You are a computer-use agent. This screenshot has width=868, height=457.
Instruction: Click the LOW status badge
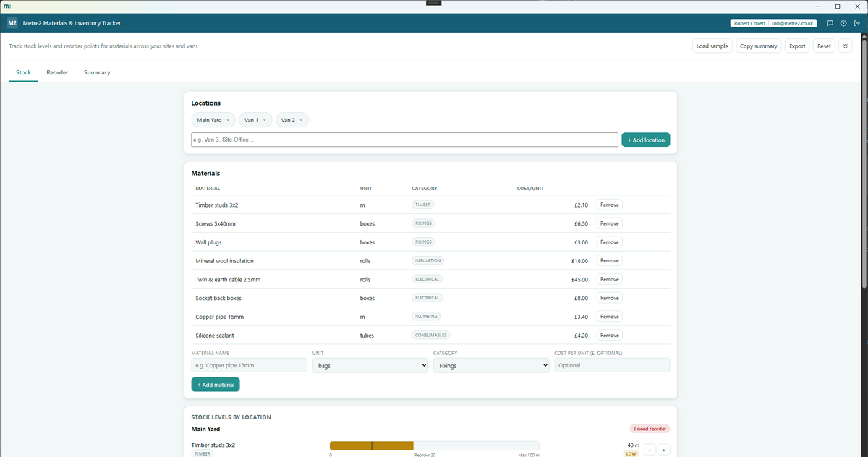(x=631, y=454)
